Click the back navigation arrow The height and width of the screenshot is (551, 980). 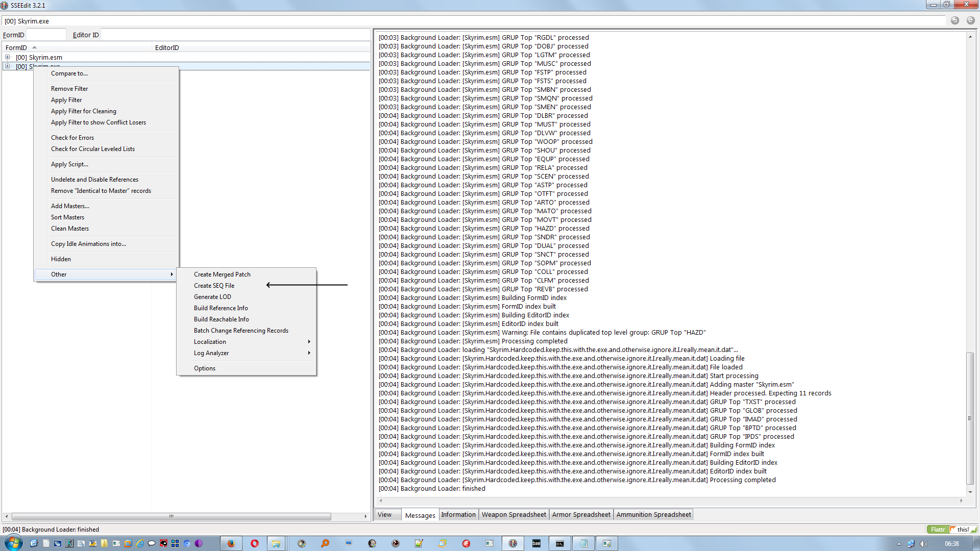(x=954, y=21)
